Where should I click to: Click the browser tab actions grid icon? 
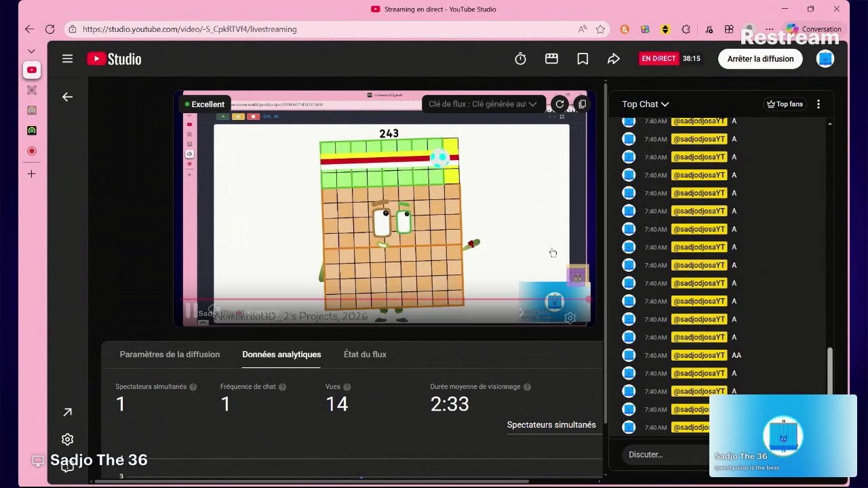729,29
